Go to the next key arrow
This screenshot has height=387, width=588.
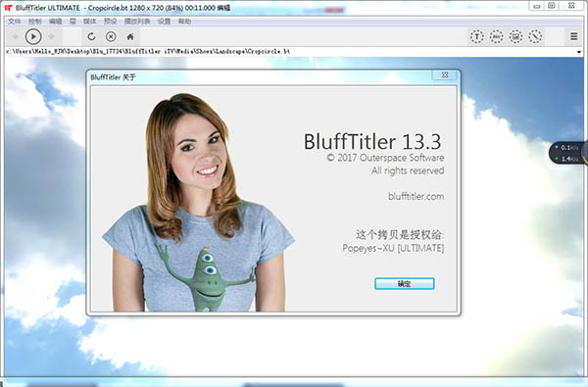tap(51, 36)
